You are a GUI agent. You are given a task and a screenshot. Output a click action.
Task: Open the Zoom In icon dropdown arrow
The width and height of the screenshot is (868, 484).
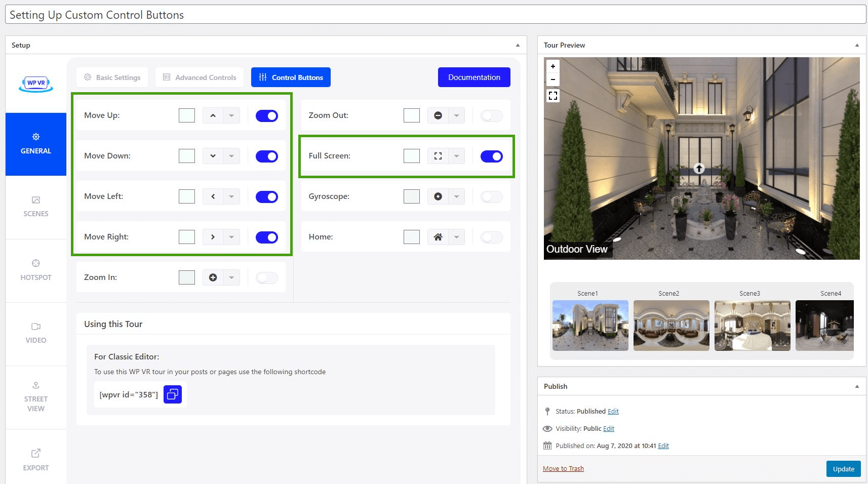(x=231, y=277)
